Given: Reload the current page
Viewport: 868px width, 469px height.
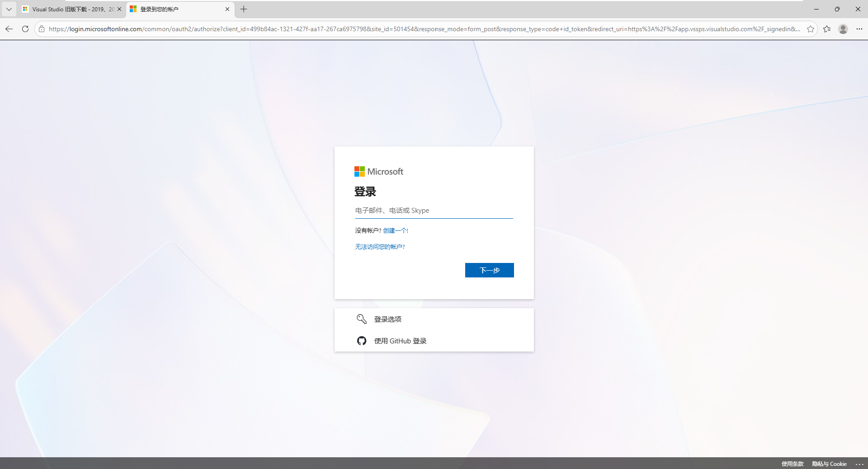Looking at the screenshot, I should [x=25, y=29].
